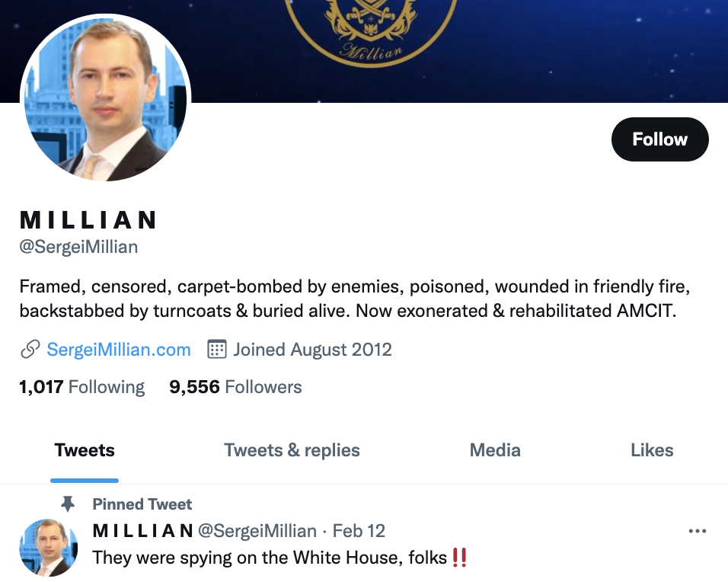Go to the Likes tab

[x=652, y=450]
